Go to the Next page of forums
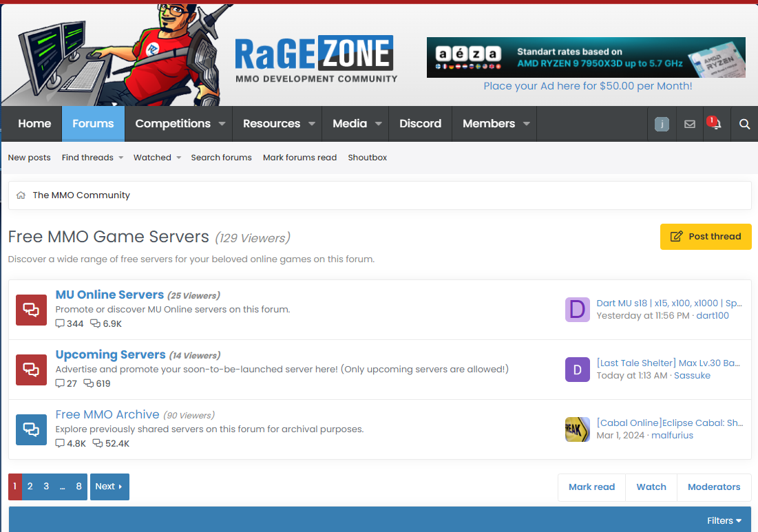 coord(109,487)
